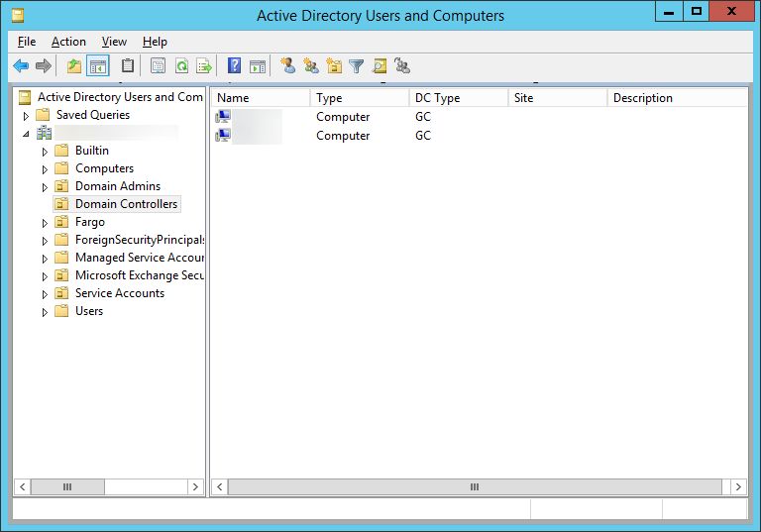The image size is (761, 532).
Task: Create a new organizational unit from toolbar
Action: (x=334, y=65)
